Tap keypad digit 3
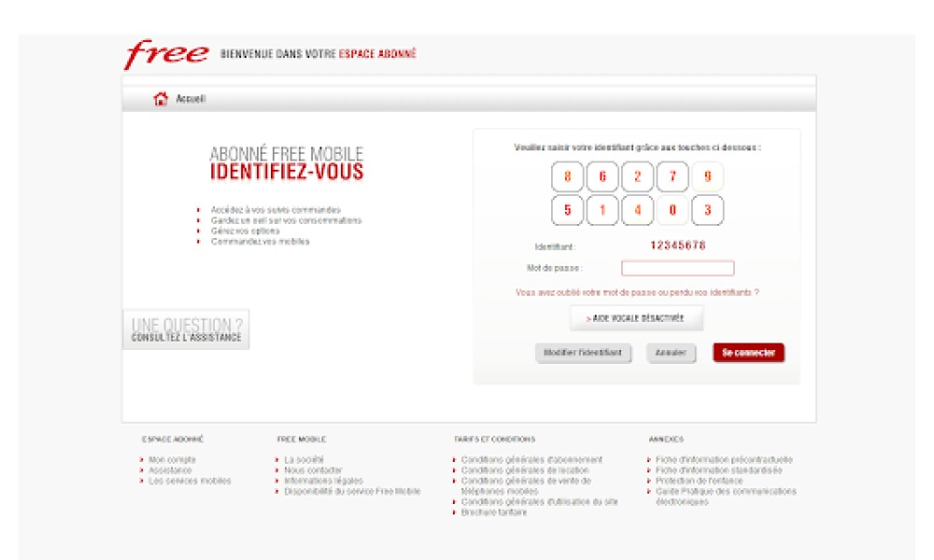 (708, 210)
